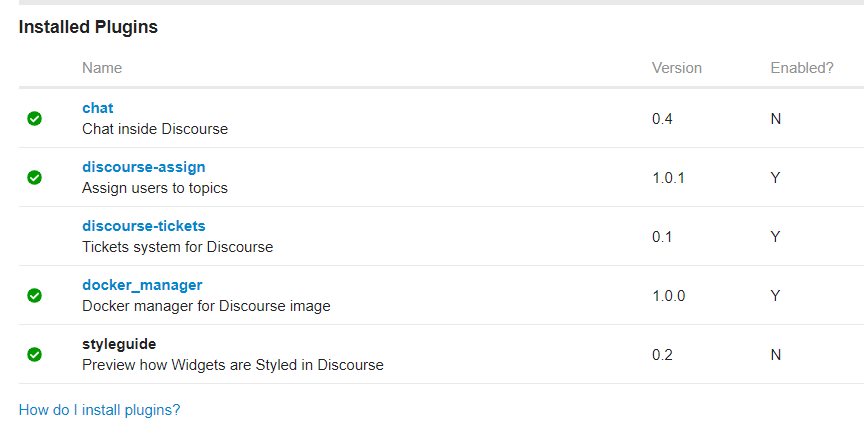The width and height of the screenshot is (864, 435).
Task: Click version 0.4 of chat
Action: coord(662,119)
